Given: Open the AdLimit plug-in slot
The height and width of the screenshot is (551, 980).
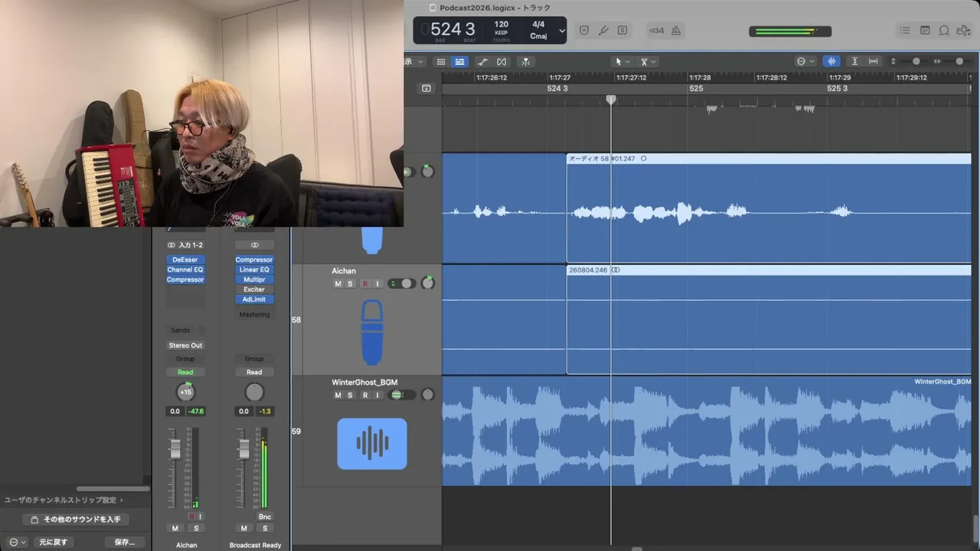Looking at the screenshot, I should [x=254, y=299].
